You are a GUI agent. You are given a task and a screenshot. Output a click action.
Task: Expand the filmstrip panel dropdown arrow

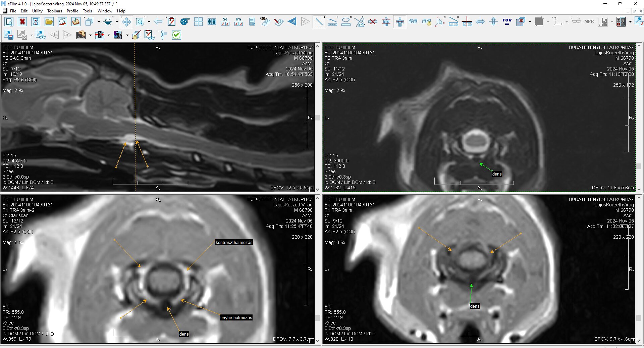coord(630,22)
